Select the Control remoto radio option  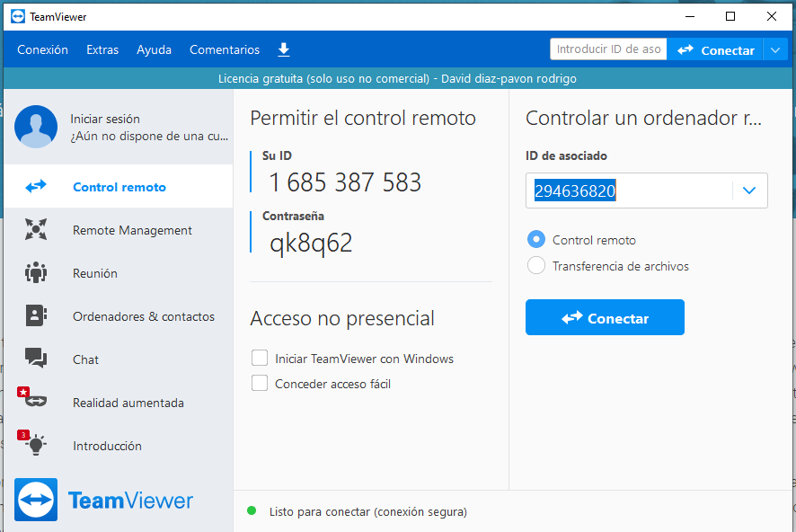click(x=536, y=240)
